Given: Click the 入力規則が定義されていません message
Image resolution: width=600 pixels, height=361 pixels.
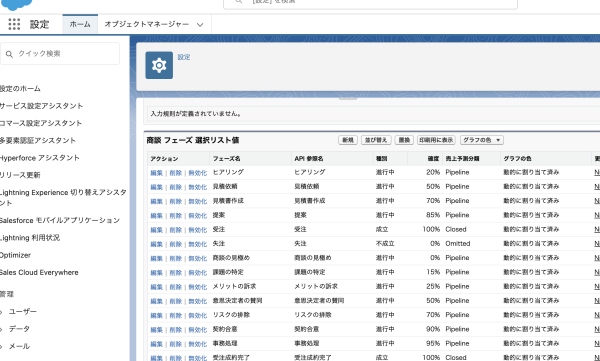Looking at the screenshot, I should click(196, 114).
